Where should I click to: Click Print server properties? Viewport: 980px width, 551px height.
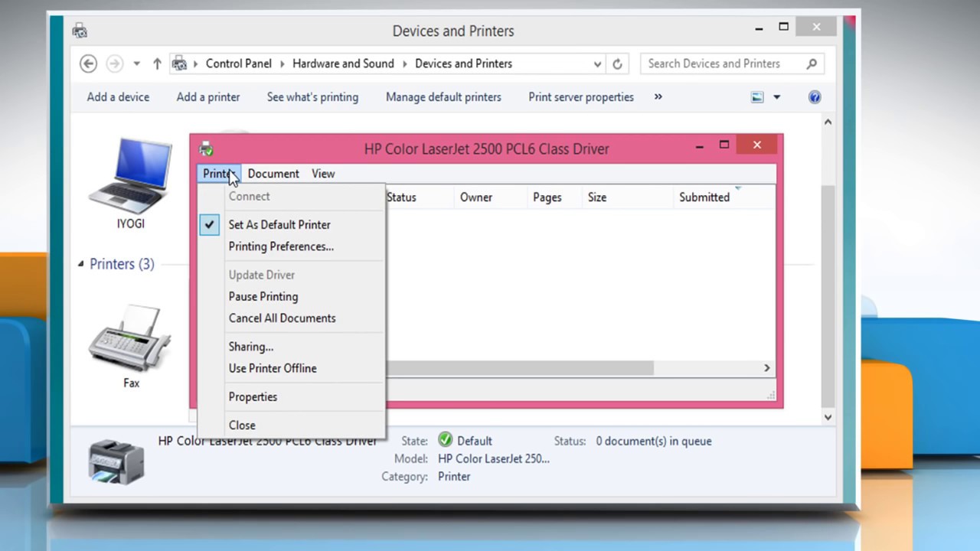[581, 97]
